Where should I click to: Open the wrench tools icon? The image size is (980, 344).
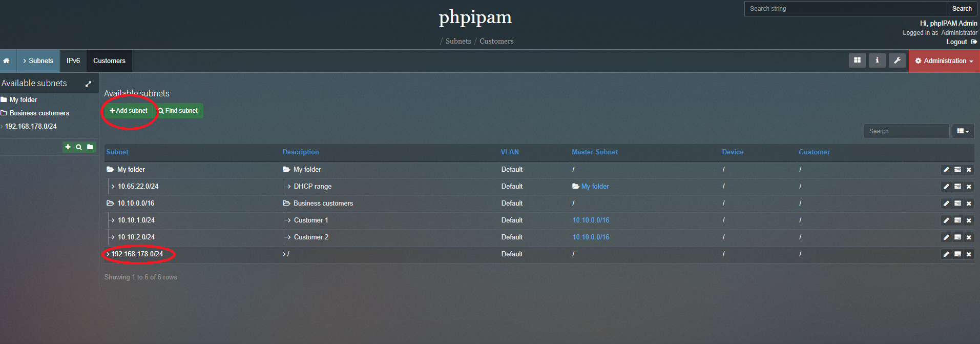tap(897, 60)
